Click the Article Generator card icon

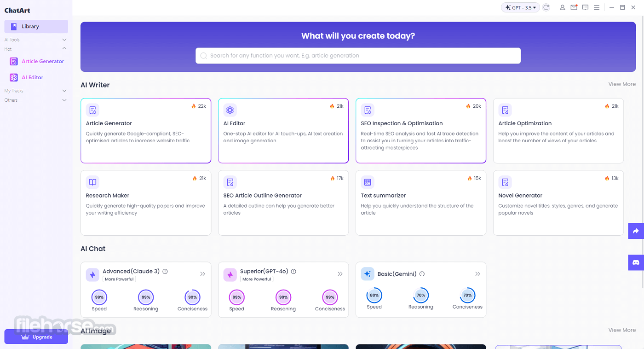pos(92,110)
